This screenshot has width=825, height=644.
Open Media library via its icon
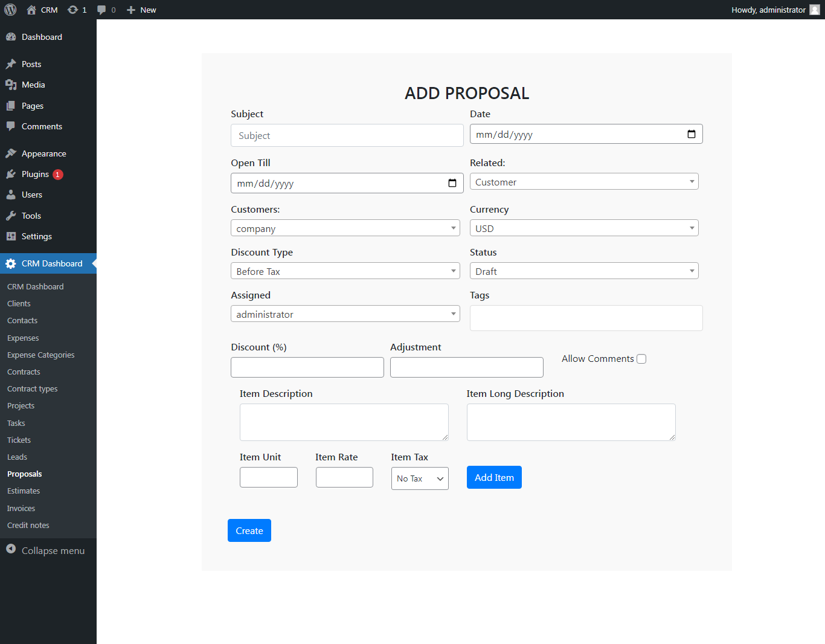(x=12, y=85)
